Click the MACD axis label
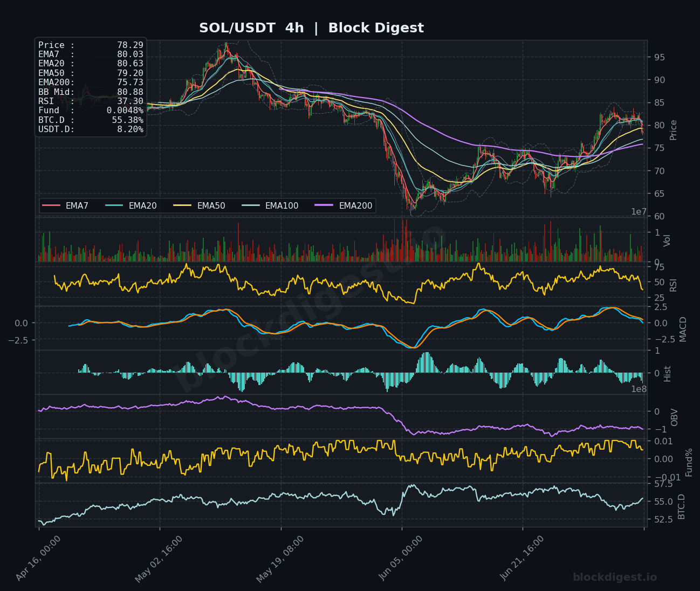 (x=683, y=329)
